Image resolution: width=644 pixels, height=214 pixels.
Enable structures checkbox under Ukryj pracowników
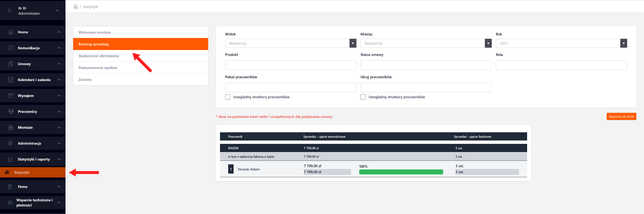coord(363,97)
